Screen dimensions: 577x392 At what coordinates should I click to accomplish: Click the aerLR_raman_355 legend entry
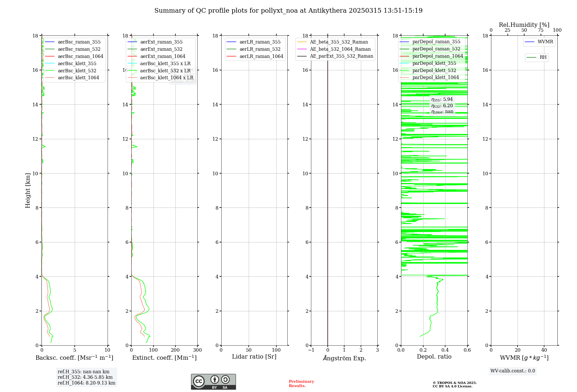254,42
